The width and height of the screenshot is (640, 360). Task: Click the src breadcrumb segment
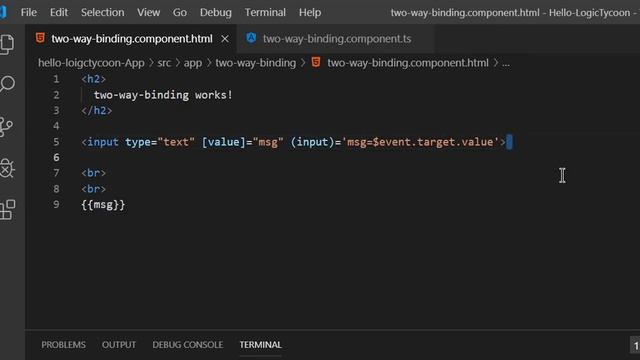click(164, 63)
